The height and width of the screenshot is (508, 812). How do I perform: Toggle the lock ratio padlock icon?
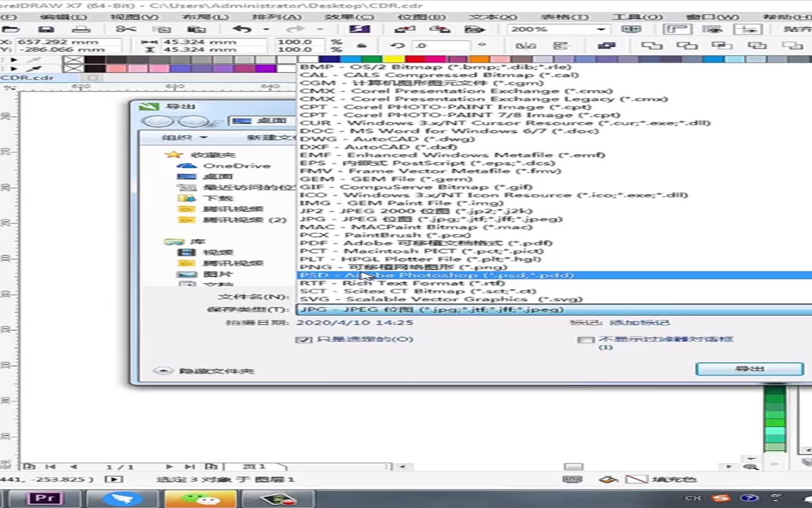tap(361, 46)
